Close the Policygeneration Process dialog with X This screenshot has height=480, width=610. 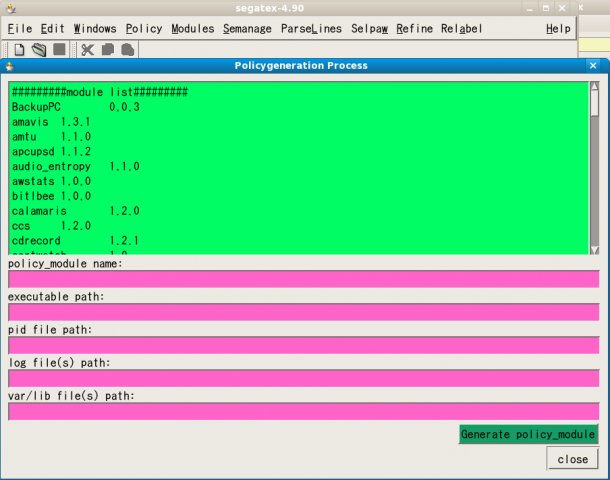pyautogui.click(x=593, y=65)
